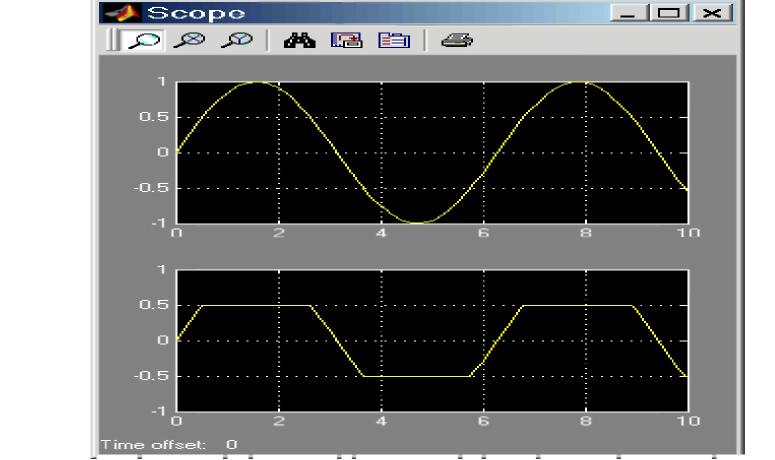Close the Scope window
The width and height of the screenshot is (775, 460).
pyautogui.click(x=712, y=13)
